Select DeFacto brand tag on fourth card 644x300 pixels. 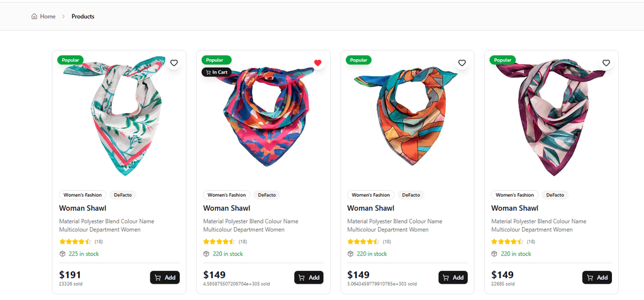[x=555, y=195]
